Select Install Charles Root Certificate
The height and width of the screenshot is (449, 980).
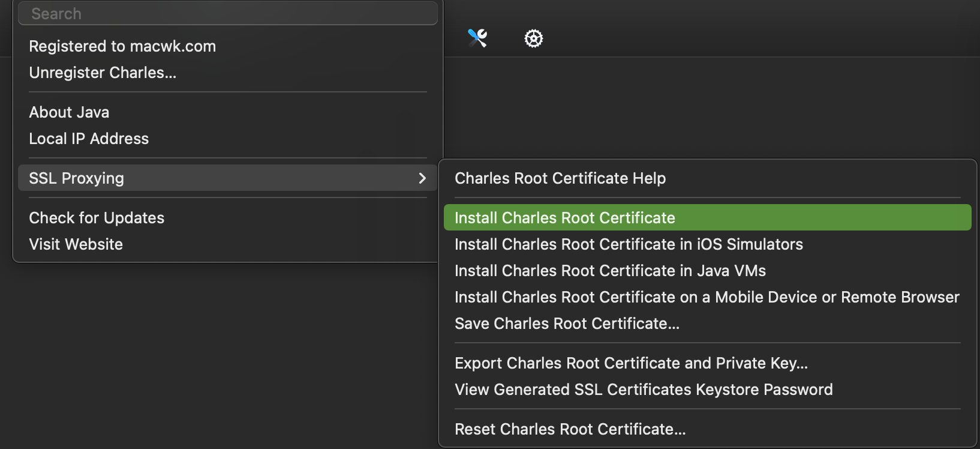pos(708,218)
